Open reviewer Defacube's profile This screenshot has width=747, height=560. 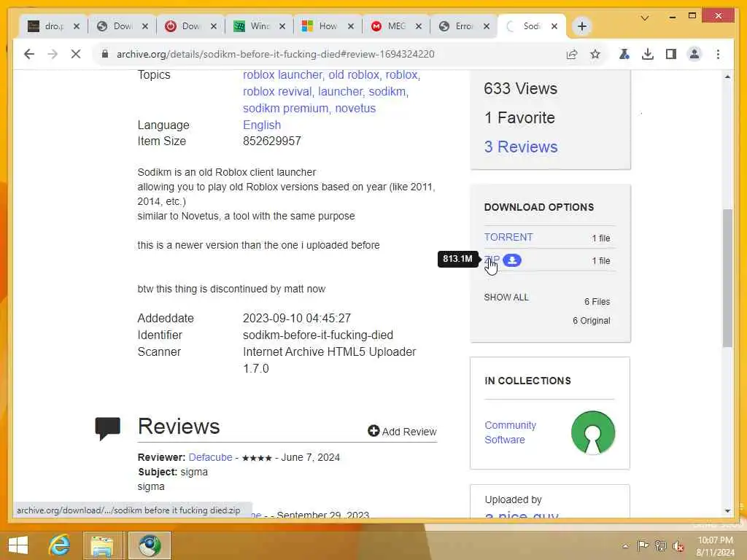click(210, 457)
